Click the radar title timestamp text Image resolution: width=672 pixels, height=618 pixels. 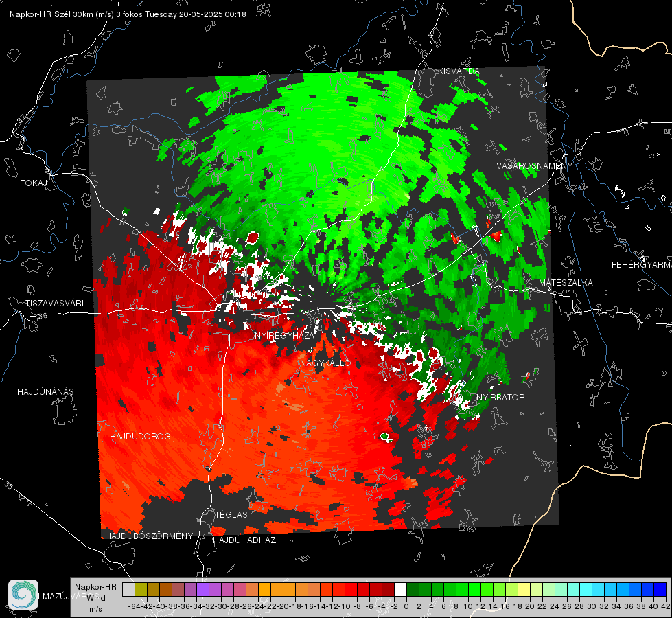tap(128, 14)
